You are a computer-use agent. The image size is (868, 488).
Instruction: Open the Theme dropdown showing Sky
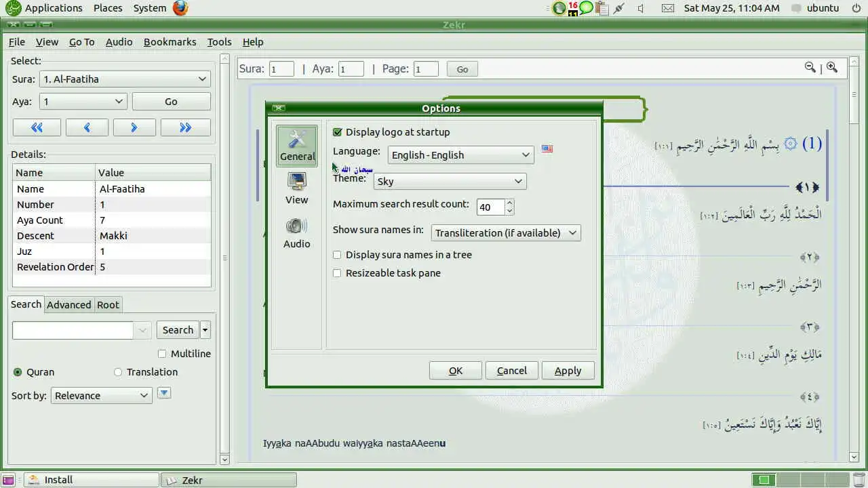[x=450, y=181]
